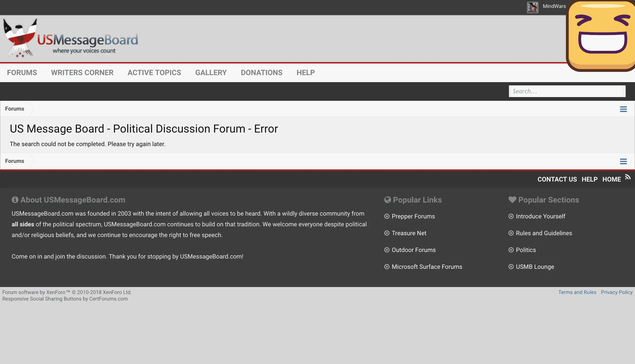Open the Forums navigation tab

[x=22, y=73]
